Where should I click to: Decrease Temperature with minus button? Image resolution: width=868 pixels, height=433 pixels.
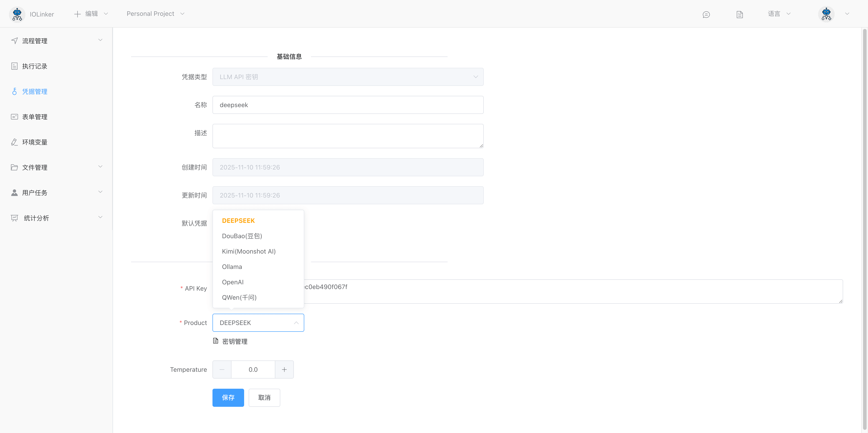pos(222,370)
